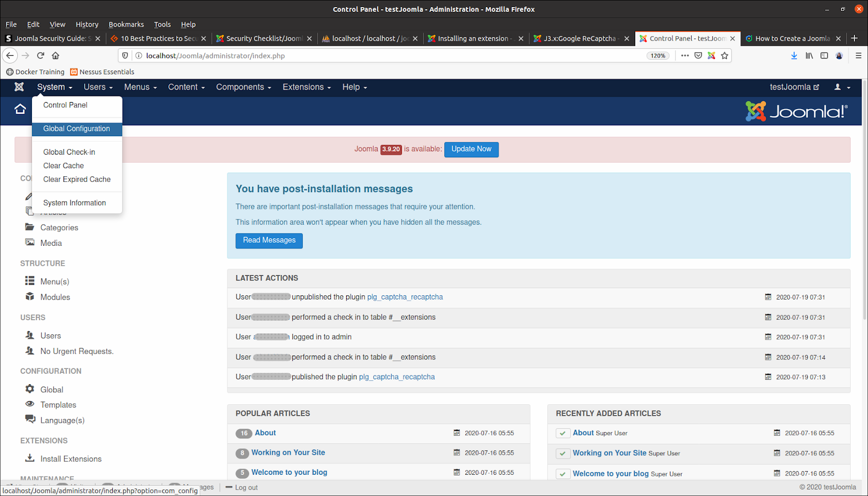Expand the Joomla Help dropdown
This screenshot has width=868, height=496.
point(355,87)
